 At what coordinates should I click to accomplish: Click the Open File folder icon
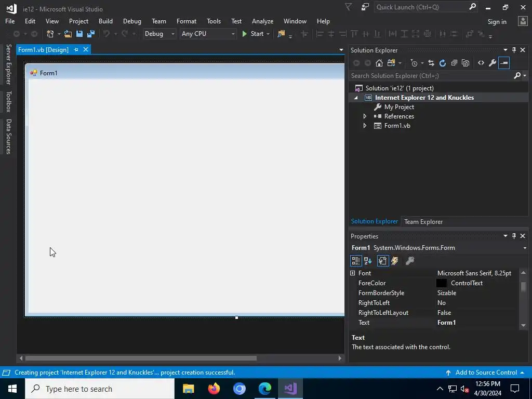tap(68, 34)
